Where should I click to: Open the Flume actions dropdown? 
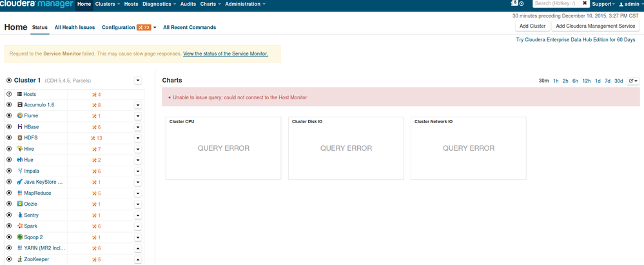[x=138, y=116]
